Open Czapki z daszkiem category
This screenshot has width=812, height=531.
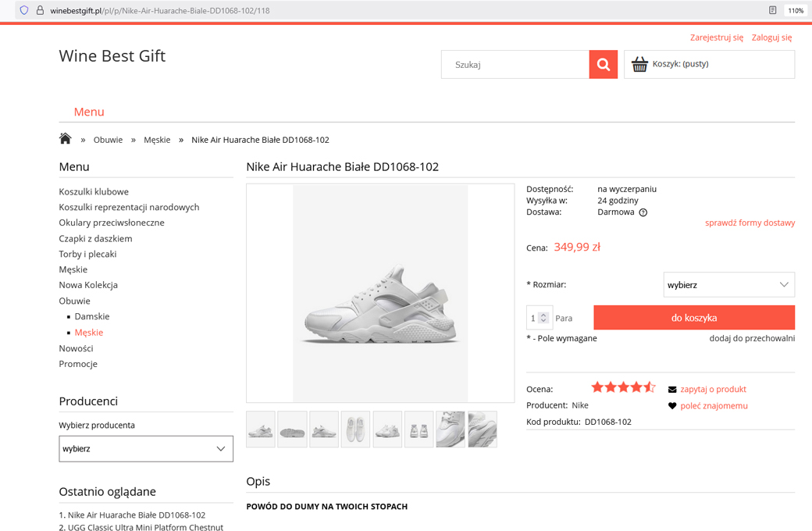[96, 239]
